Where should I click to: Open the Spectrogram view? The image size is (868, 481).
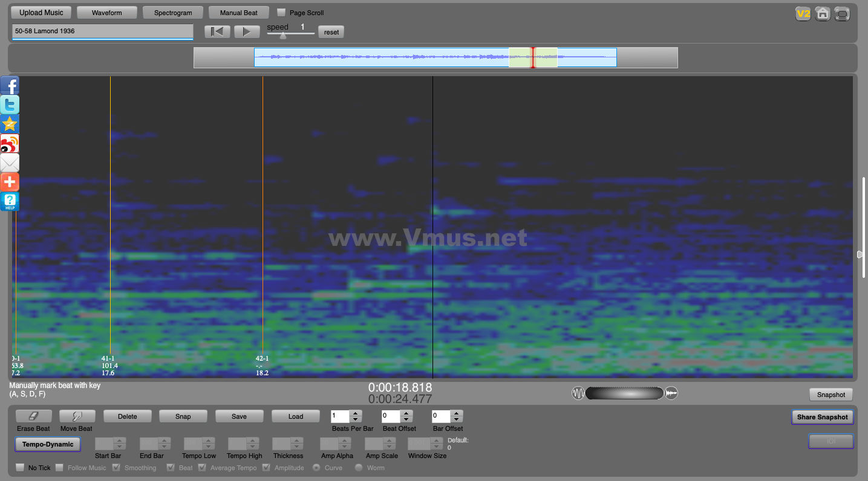click(x=173, y=13)
